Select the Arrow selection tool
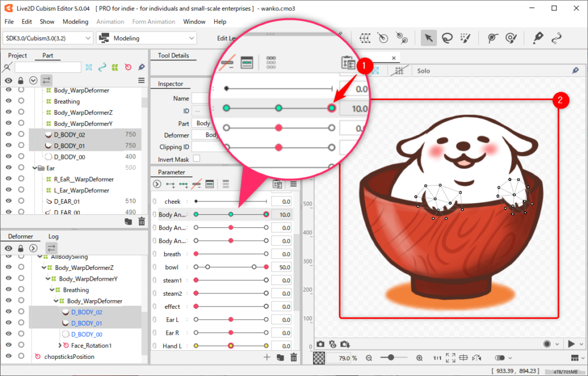588x376 pixels. [428, 38]
